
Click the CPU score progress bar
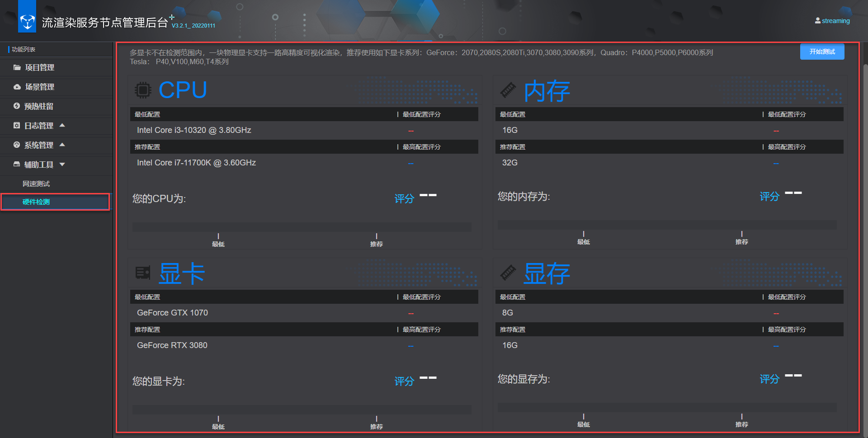click(302, 227)
